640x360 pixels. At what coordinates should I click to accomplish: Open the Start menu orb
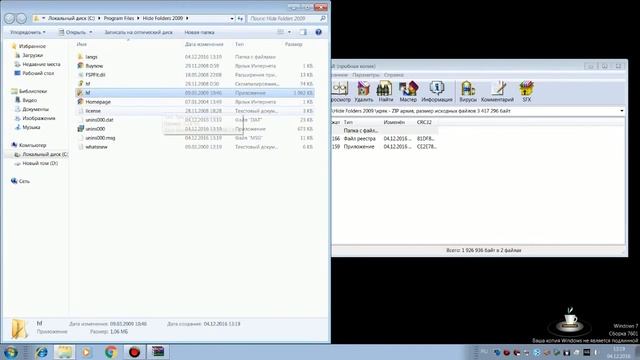coord(11,352)
